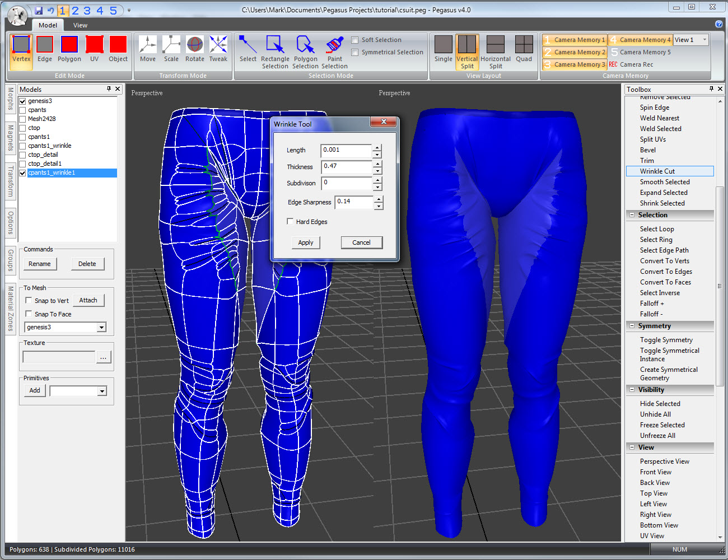Enable Hard Edges in Wrinkle Tool
Image resolution: width=728 pixels, height=560 pixels.
290,221
